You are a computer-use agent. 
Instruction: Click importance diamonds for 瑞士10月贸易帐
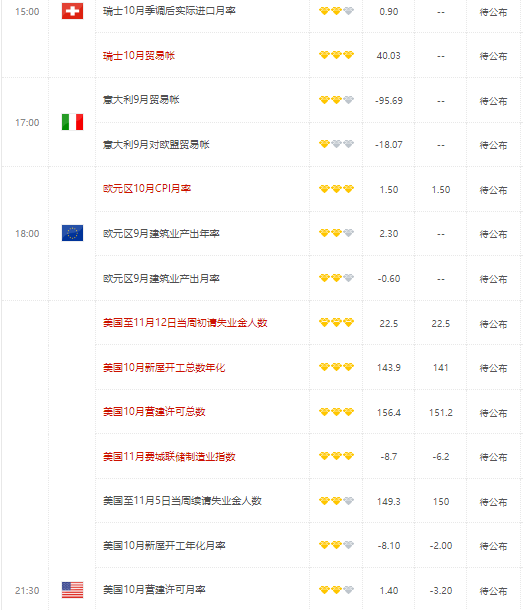336,55
